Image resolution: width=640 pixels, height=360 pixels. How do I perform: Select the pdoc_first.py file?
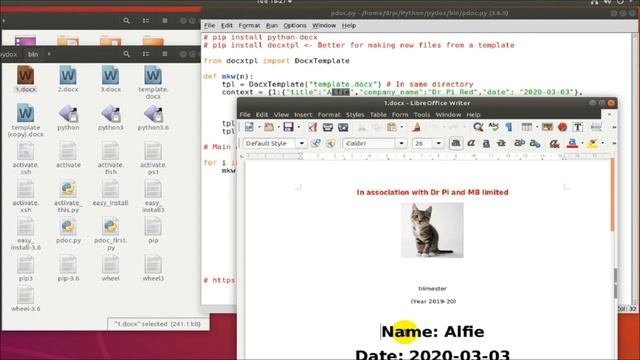tap(110, 234)
